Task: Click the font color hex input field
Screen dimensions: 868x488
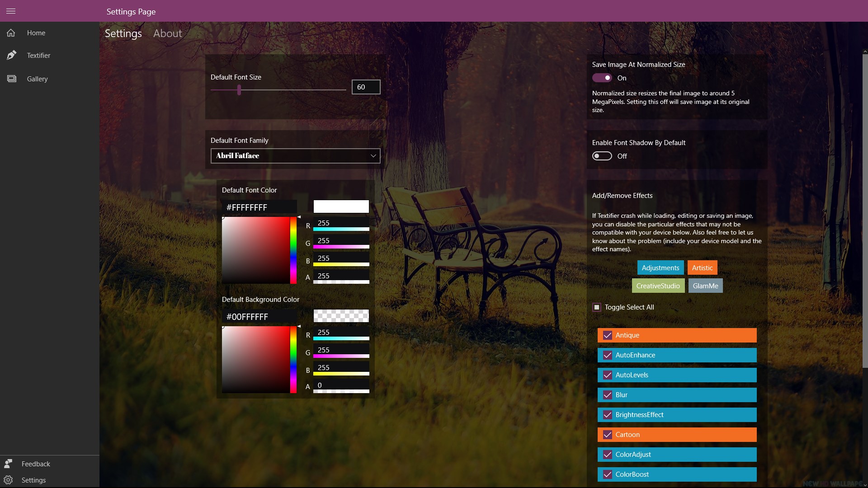Action: pyautogui.click(x=259, y=207)
